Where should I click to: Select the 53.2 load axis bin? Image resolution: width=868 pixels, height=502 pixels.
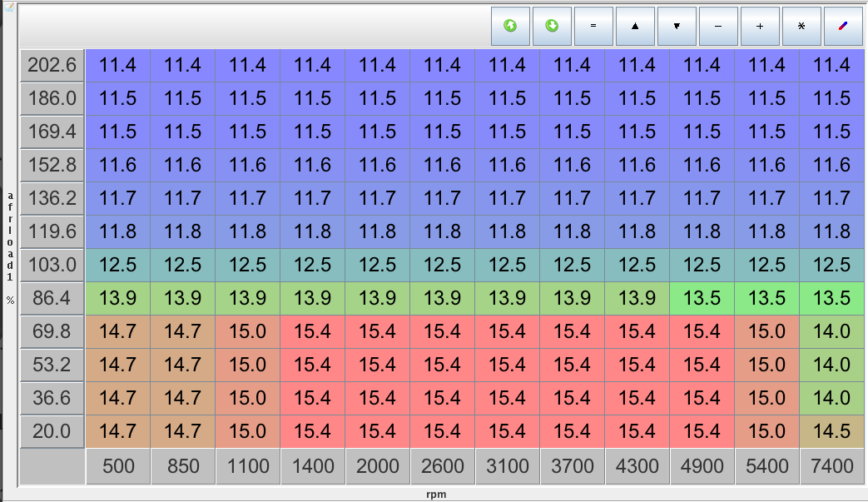(x=52, y=365)
